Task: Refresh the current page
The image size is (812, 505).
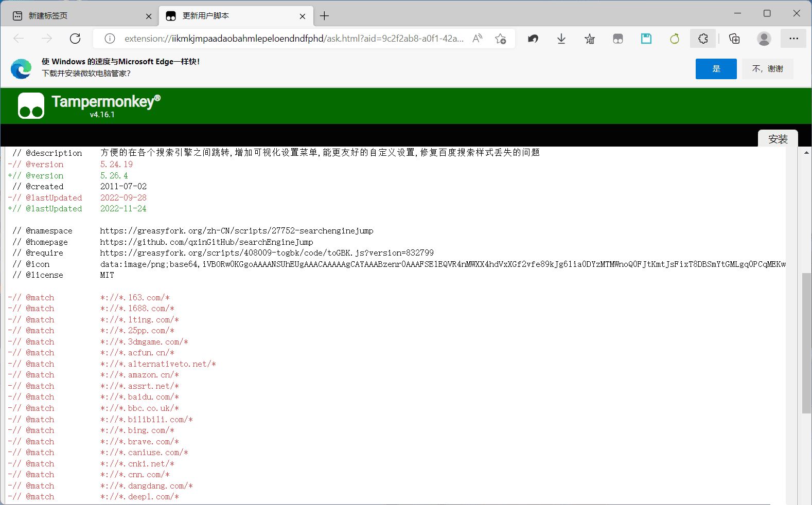Action: pos(75,39)
